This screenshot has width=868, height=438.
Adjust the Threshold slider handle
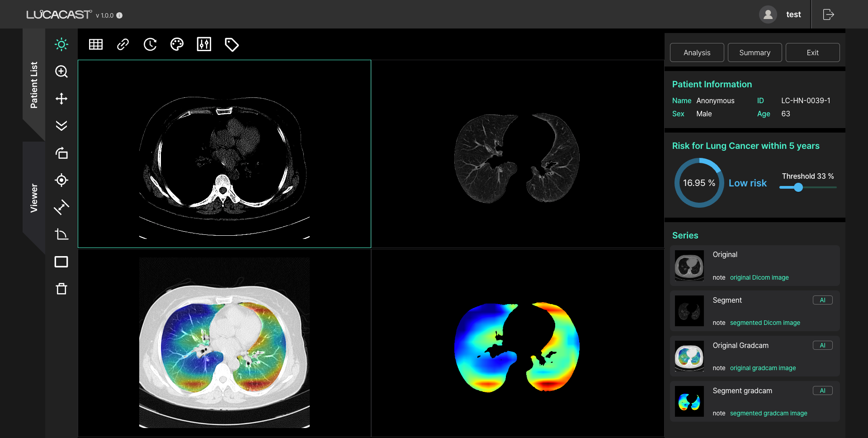(798, 187)
